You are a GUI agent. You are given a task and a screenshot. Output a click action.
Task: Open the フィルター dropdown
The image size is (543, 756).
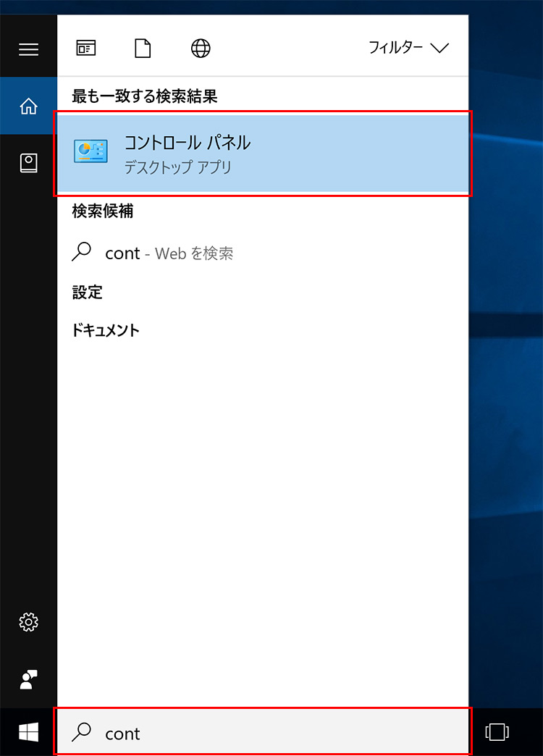408,49
